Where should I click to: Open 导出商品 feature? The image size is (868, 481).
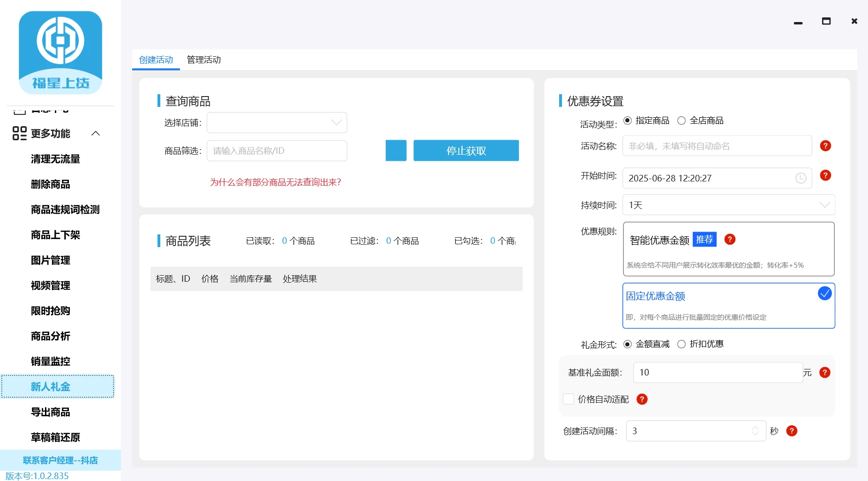[50, 412]
